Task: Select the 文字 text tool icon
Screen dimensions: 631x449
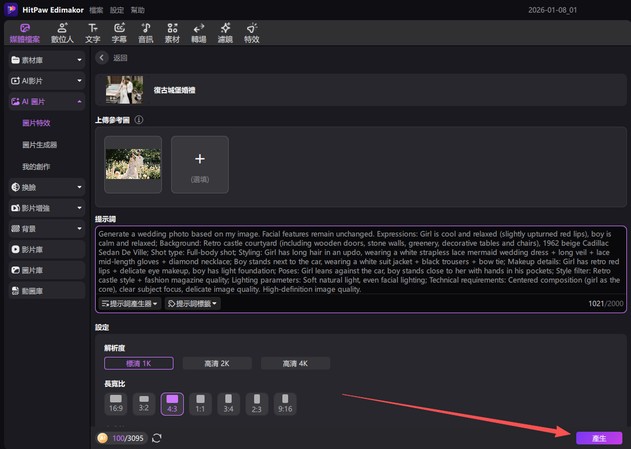Action: (x=93, y=32)
